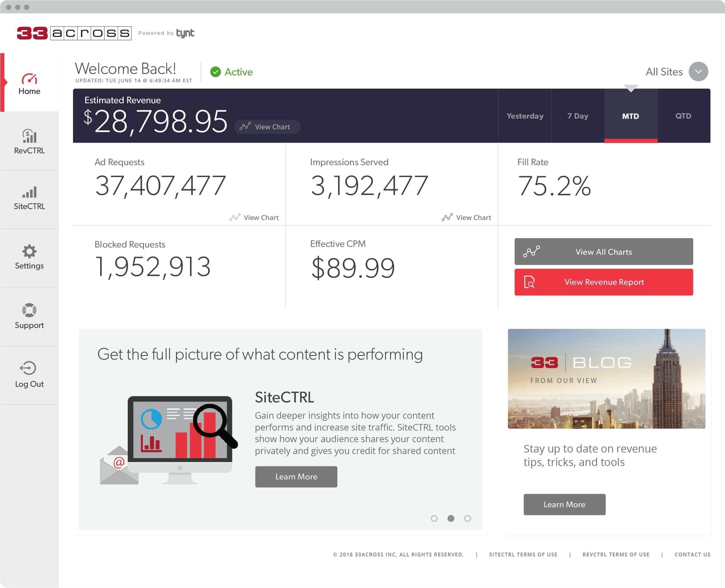
Task: Click the SiteCTRL promo heading
Action: (284, 397)
